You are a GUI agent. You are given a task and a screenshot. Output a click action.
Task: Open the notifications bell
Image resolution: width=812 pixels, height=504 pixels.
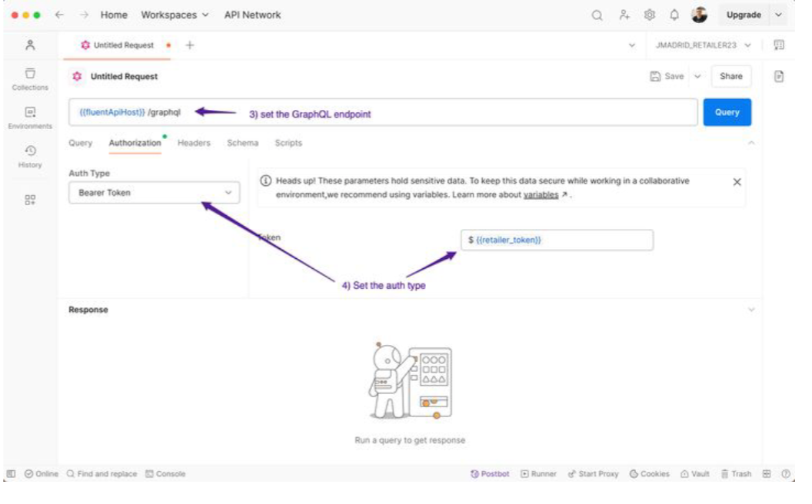(674, 15)
